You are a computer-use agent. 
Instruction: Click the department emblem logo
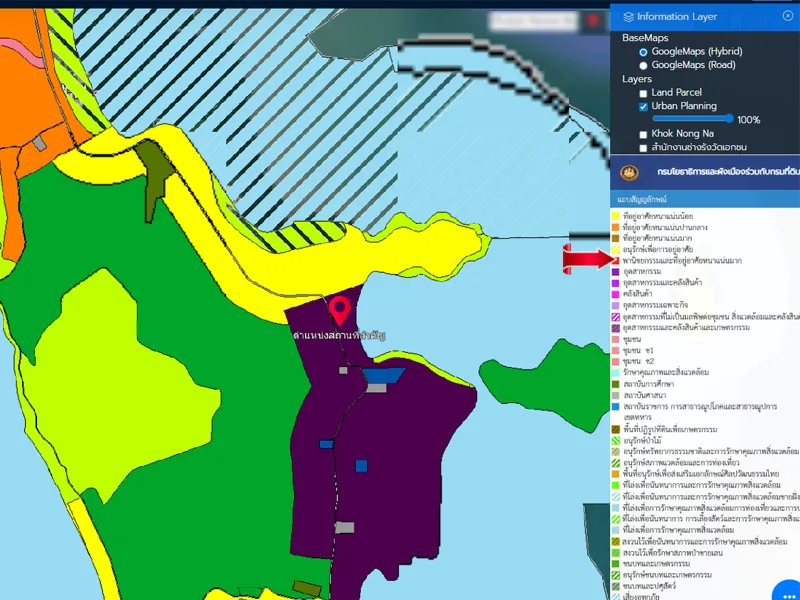[629, 172]
